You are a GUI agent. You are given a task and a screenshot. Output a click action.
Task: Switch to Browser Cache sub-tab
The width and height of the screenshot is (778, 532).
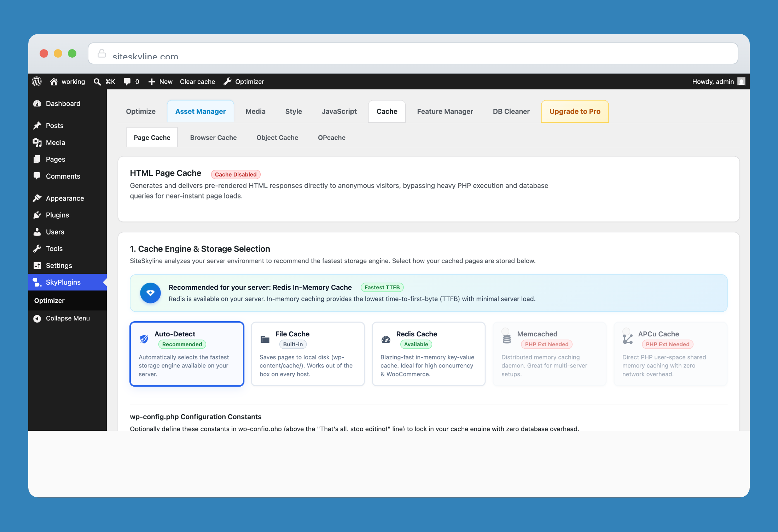(213, 138)
